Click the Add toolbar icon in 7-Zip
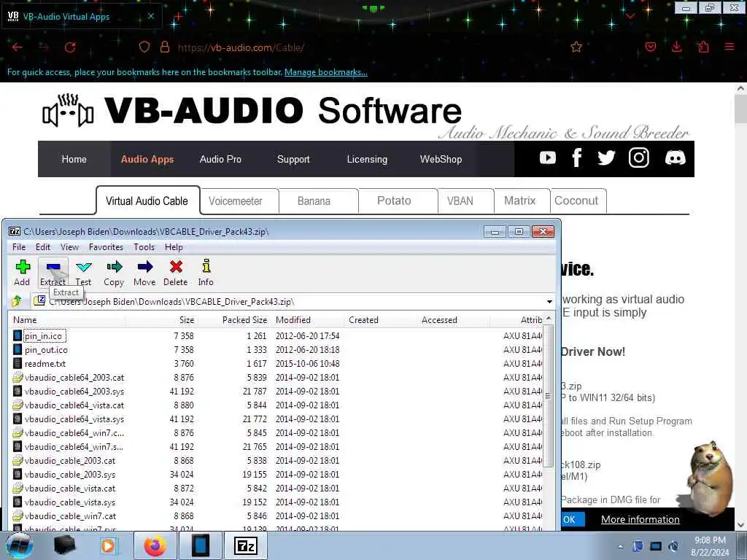Image resolution: width=747 pixels, height=560 pixels. coord(23,273)
